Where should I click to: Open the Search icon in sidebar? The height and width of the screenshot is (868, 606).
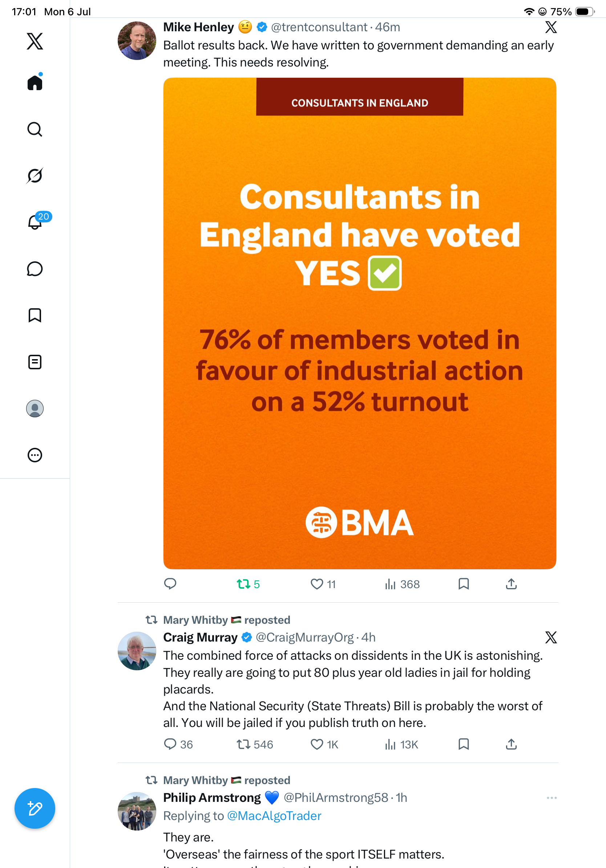click(35, 129)
